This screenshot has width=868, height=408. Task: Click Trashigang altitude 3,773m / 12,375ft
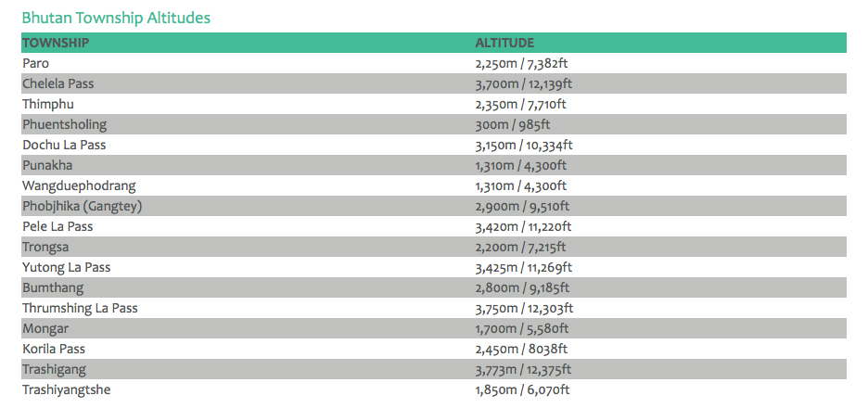click(524, 369)
